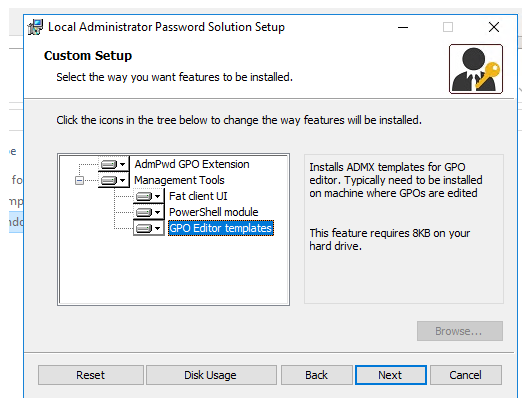Click the user with key logo image
Screen dimensions: 529x400
[476, 69]
